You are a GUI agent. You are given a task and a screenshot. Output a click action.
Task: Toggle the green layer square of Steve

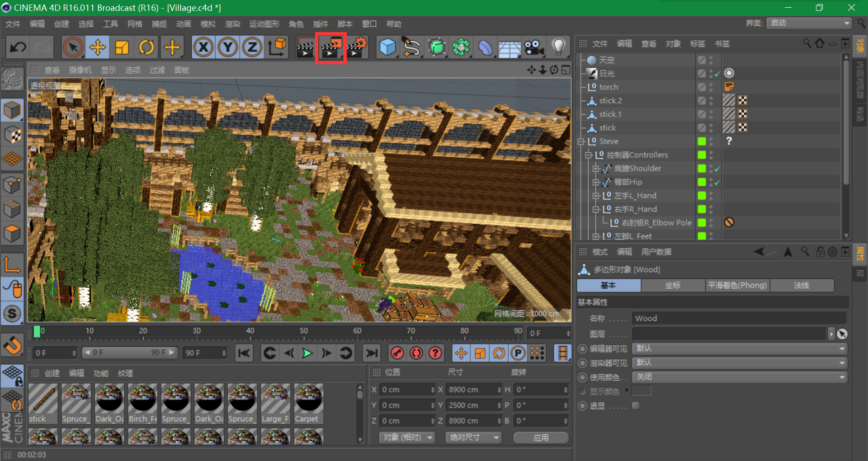click(702, 141)
